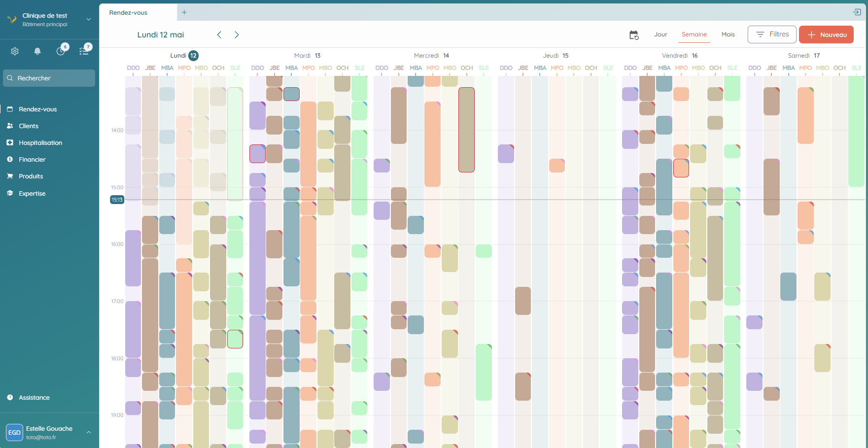Screen dimensions: 868x448
Task: Click the clinic logo icon
Action: 12,19
